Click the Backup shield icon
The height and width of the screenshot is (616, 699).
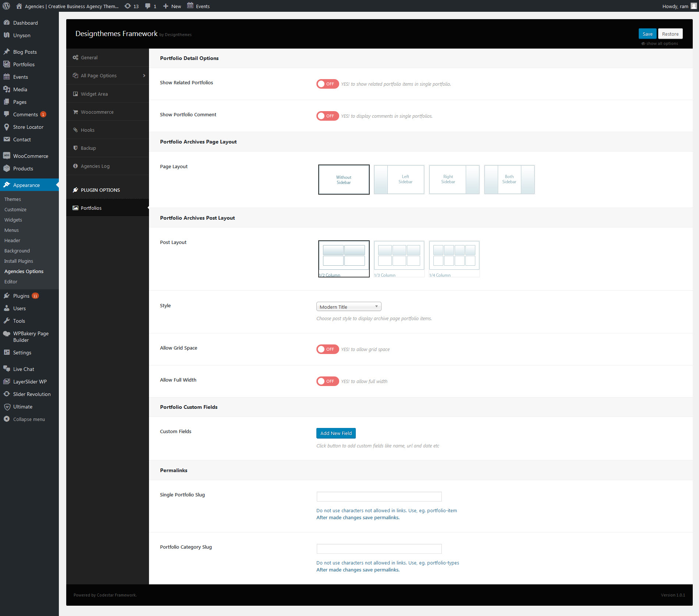[x=75, y=148]
